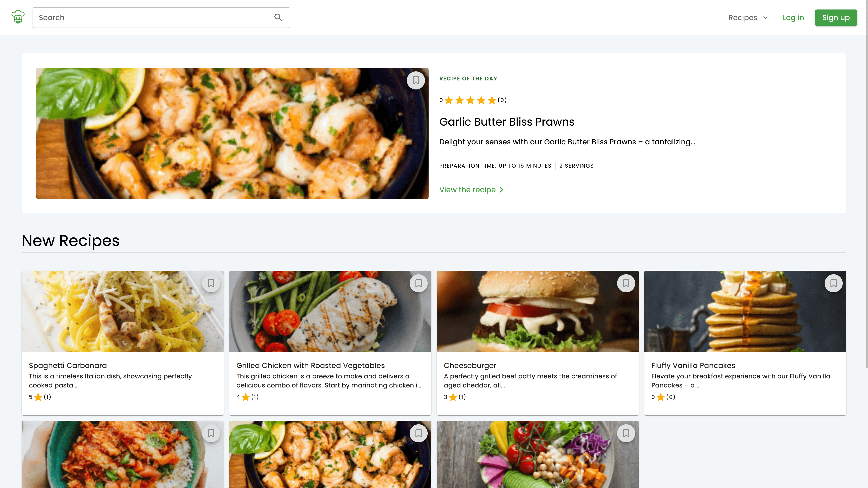
Task: Click the fifth star of featured recipe rating
Action: coord(492,100)
